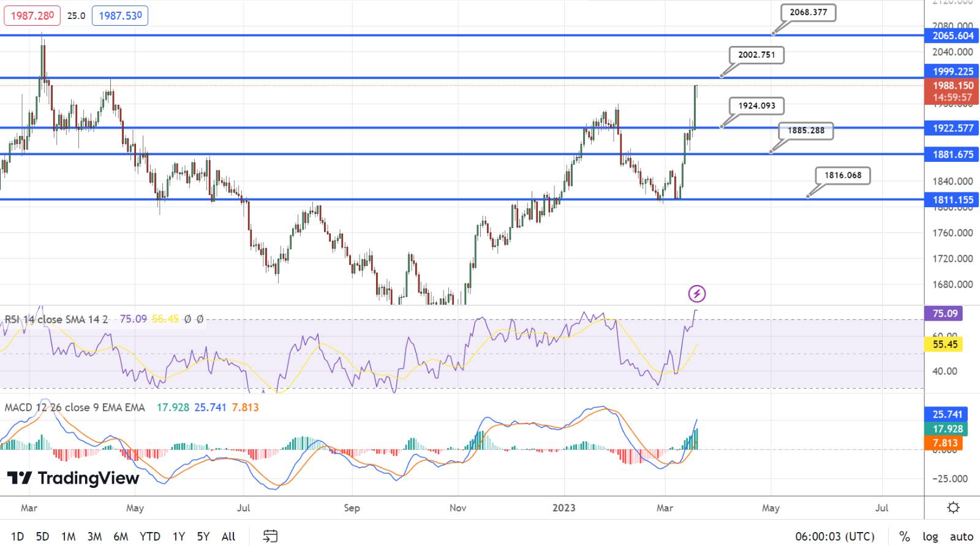Open the UTC timezone menu
Image resolution: width=980 pixels, height=548 pixels.
point(834,536)
